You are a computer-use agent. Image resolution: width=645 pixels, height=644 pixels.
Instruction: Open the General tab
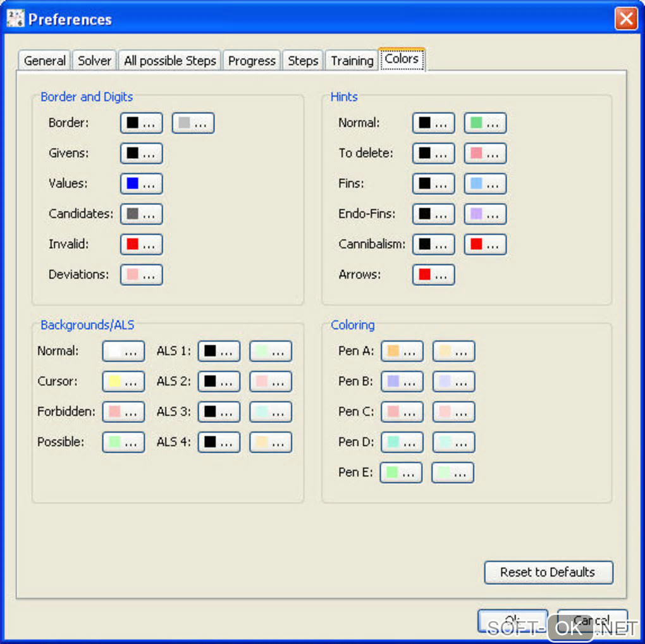tap(44, 61)
